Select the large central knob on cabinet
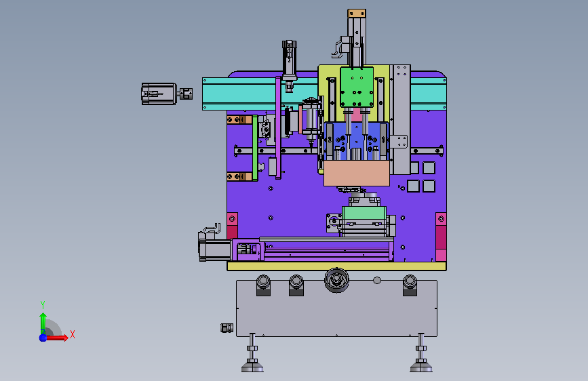The height and width of the screenshot is (381, 588). (336, 280)
